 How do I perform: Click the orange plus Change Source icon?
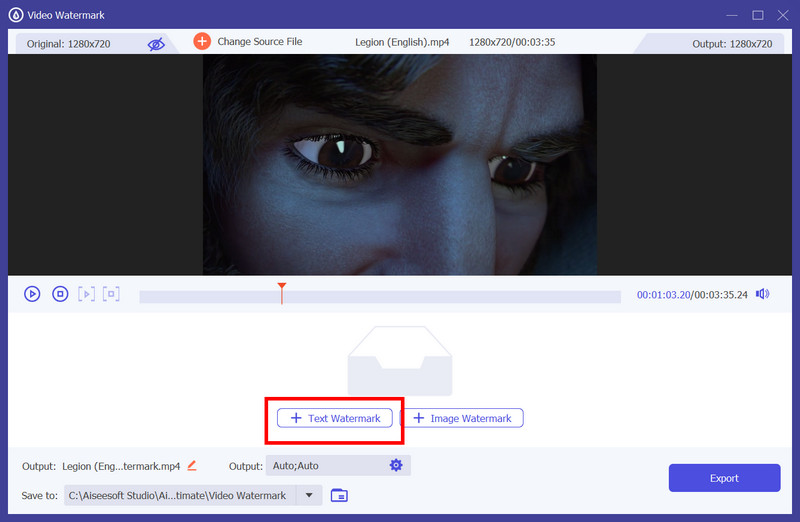pyautogui.click(x=202, y=42)
